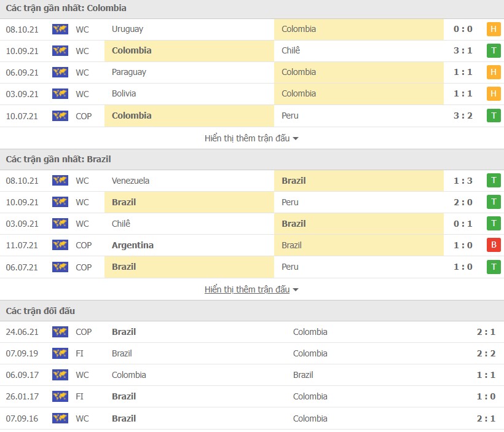
Task: Click the green T badge for Venezuela–Brazil
Action: [x=493, y=181]
